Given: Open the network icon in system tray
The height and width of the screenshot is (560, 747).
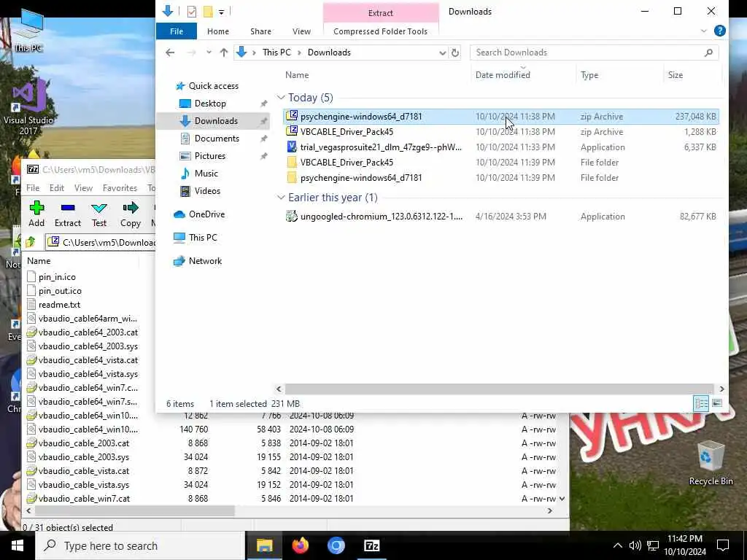Looking at the screenshot, I should pyautogui.click(x=653, y=545).
